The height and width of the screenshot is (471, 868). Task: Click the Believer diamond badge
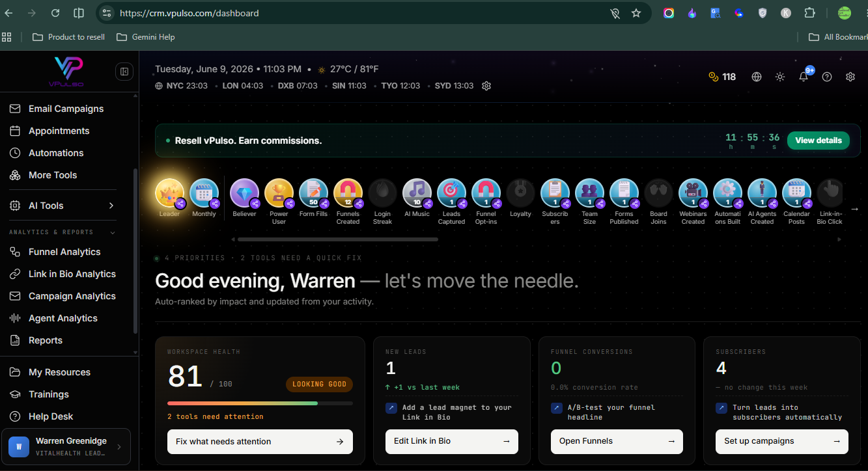[x=244, y=193]
